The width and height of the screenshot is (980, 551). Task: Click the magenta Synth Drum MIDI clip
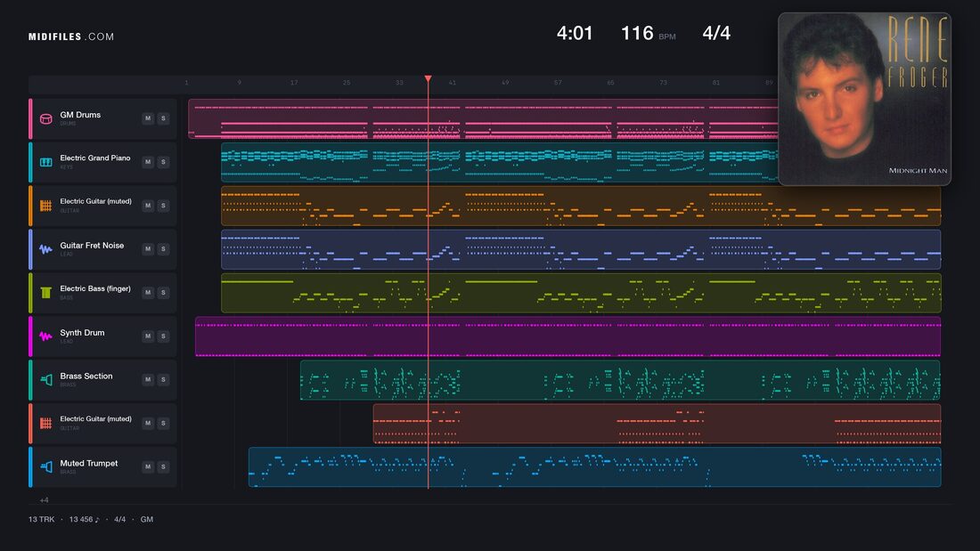pyautogui.click(x=568, y=336)
